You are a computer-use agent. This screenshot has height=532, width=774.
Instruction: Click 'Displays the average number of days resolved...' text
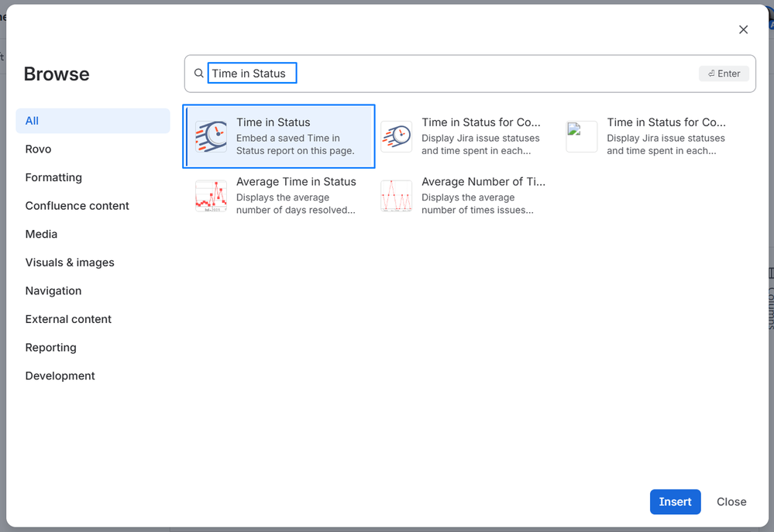coord(295,204)
